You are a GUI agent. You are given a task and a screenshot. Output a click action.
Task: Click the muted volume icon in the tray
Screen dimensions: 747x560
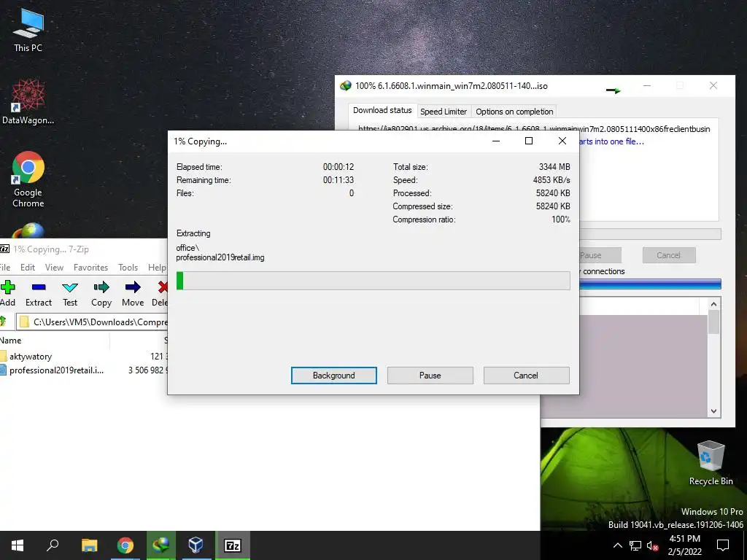click(652, 545)
